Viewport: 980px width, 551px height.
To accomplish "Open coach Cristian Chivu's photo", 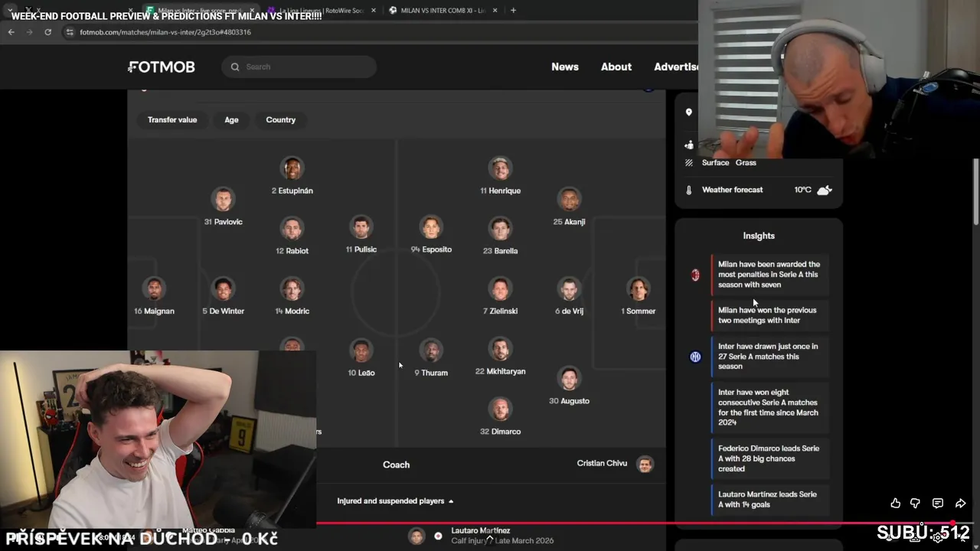I will [x=645, y=464].
